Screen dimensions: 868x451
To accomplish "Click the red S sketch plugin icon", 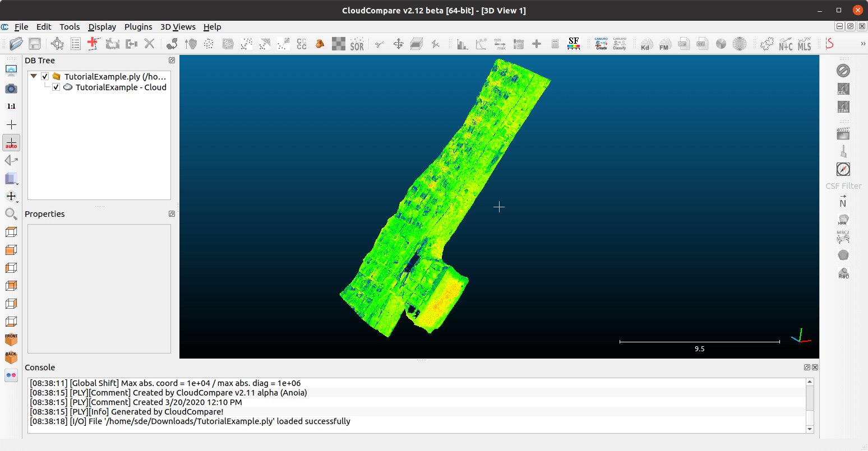I will (830, 44).
